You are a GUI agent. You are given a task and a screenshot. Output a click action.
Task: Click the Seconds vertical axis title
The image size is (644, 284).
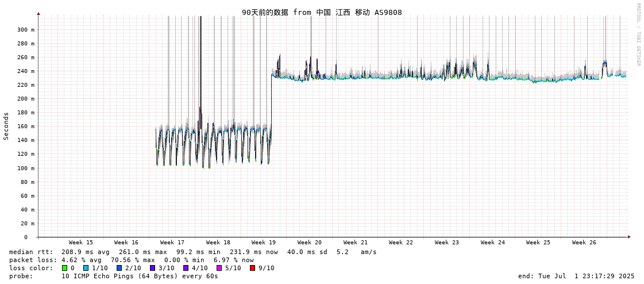coord(6,126)
